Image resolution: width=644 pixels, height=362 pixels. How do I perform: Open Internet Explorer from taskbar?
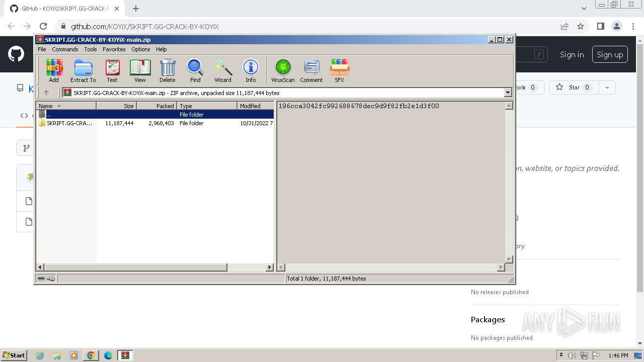(40, 355)
